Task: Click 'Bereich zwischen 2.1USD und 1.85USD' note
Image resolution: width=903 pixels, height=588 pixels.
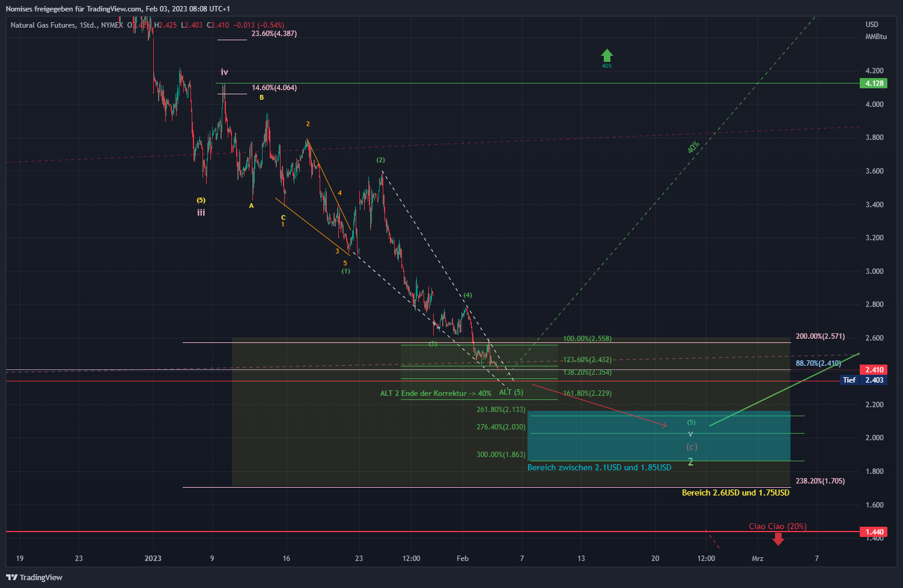Action: 600,467
